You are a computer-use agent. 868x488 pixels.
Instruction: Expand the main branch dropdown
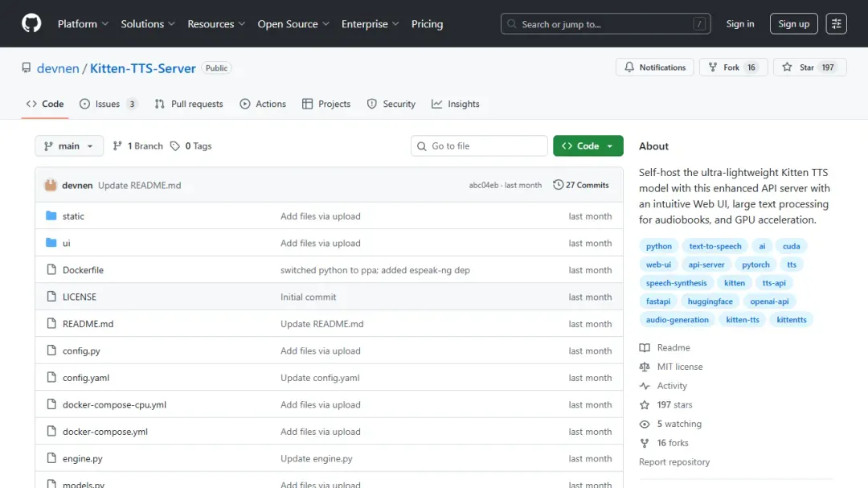[x=69, y=146]
